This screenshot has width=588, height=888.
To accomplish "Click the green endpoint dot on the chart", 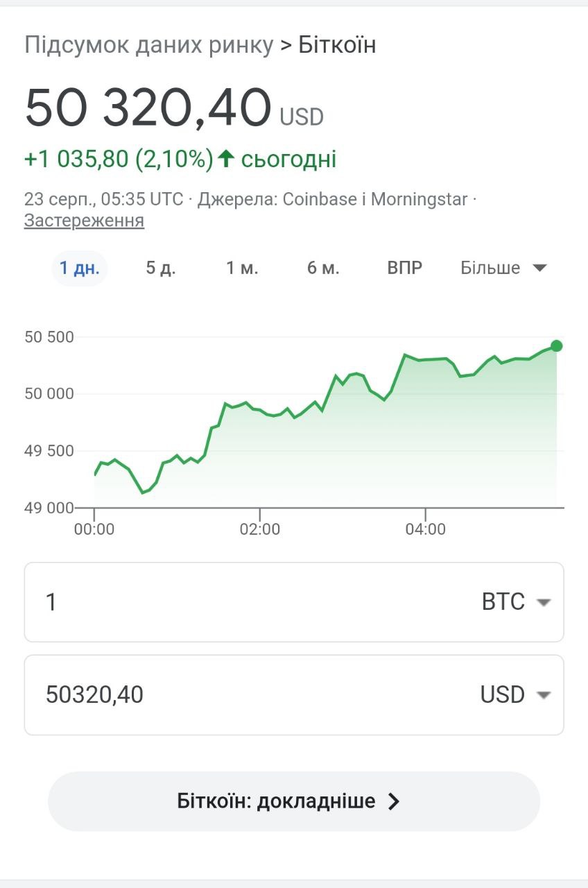I will pos(556,345).
